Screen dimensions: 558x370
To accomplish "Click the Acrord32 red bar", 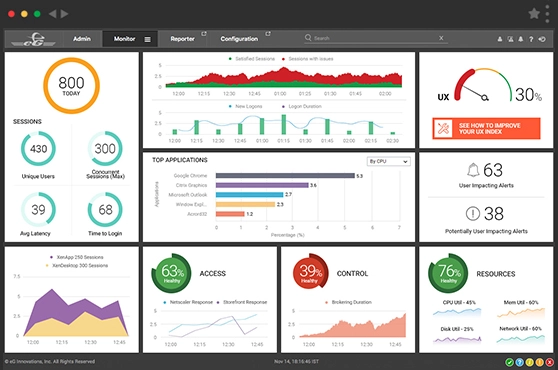I will (230, 214).
